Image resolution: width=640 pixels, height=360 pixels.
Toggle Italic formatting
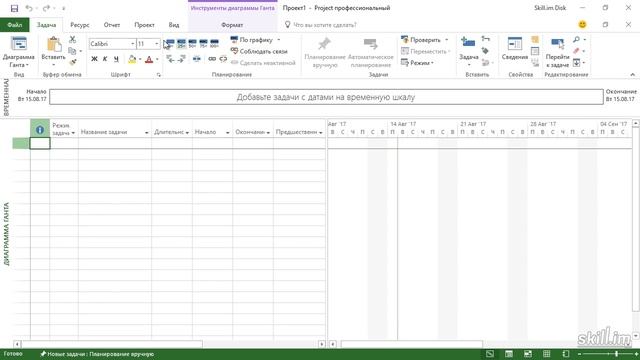click(105, 59)
